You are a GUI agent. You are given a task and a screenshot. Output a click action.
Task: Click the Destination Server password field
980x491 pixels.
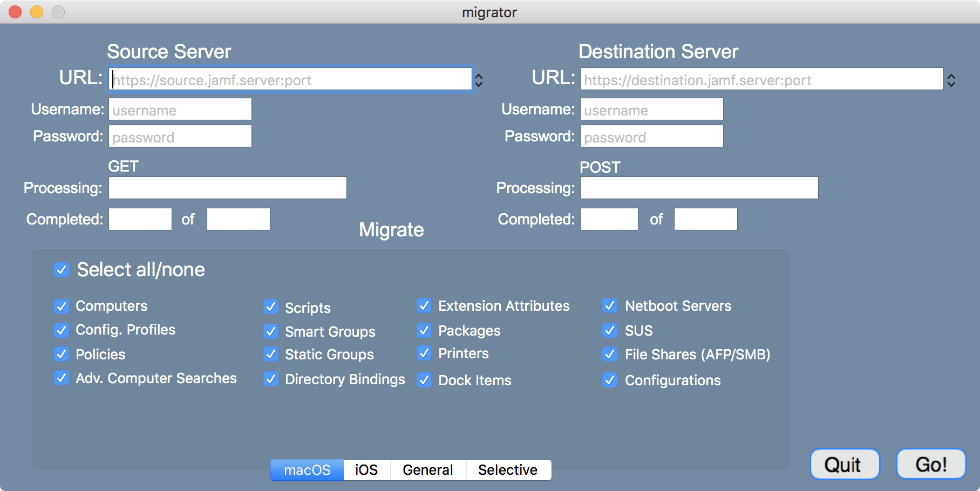pyautogui.click(x=651, y=137)
